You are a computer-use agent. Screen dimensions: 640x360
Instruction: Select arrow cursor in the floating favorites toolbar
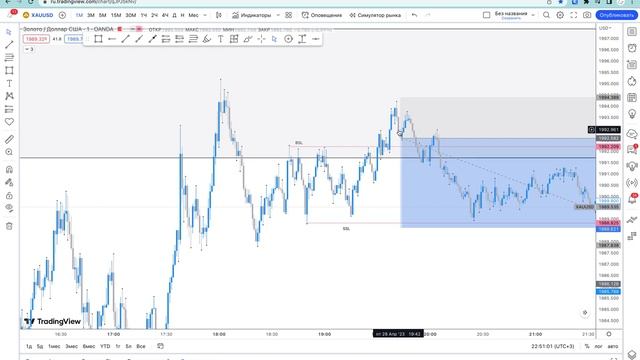pyautogui.click(x=275, y=39)
